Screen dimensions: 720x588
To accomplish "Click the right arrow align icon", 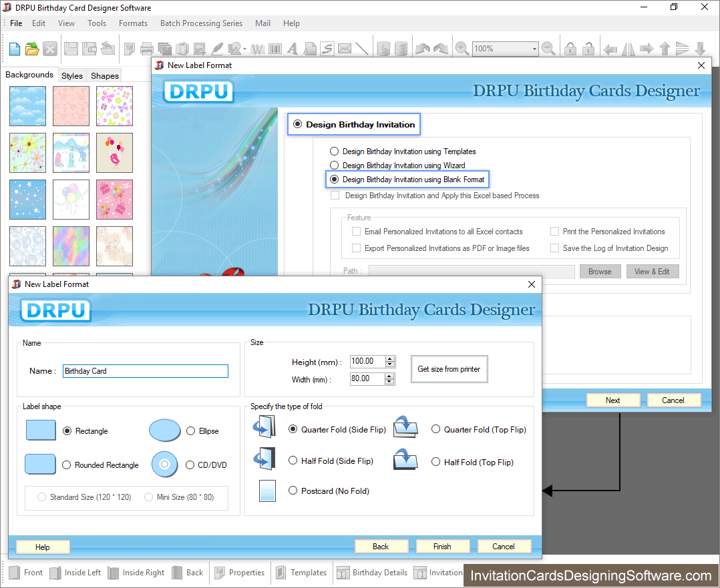I will 647,48.
